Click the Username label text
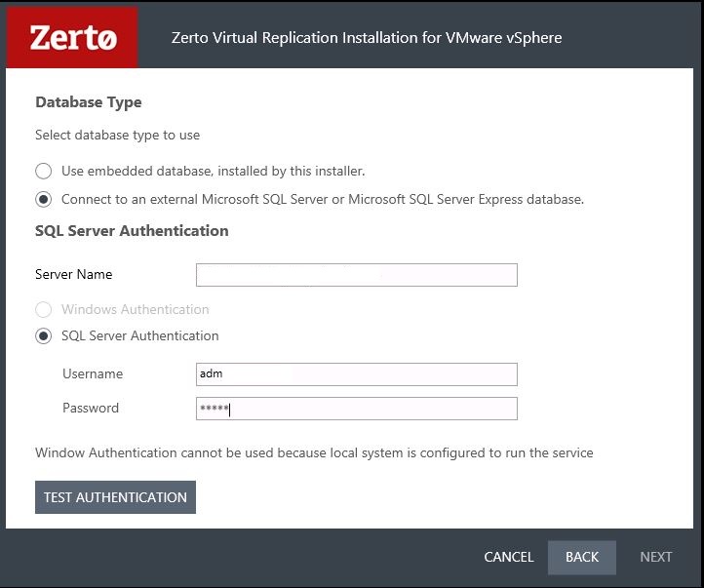This screenshot has width=704, height=588. tap(93, 373)
